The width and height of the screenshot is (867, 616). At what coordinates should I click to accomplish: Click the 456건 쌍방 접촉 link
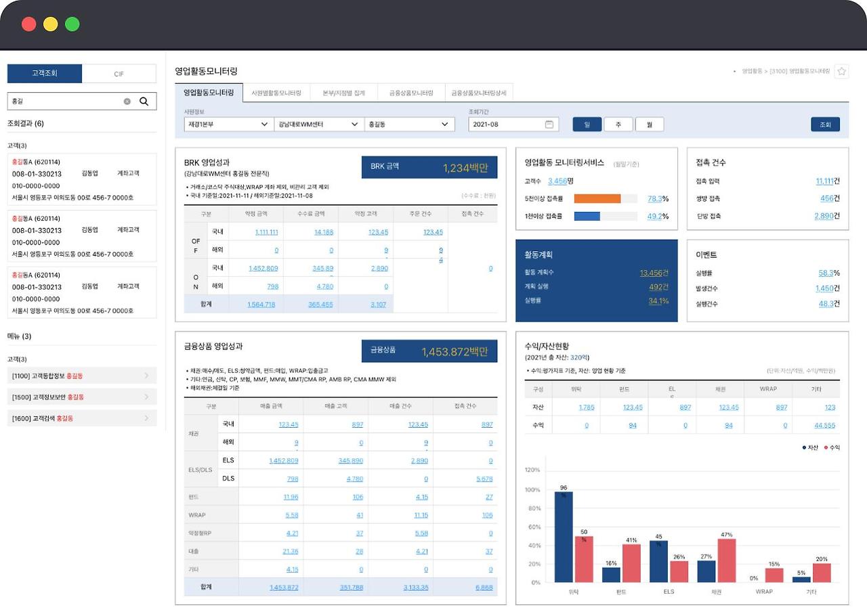pos(830,198)
